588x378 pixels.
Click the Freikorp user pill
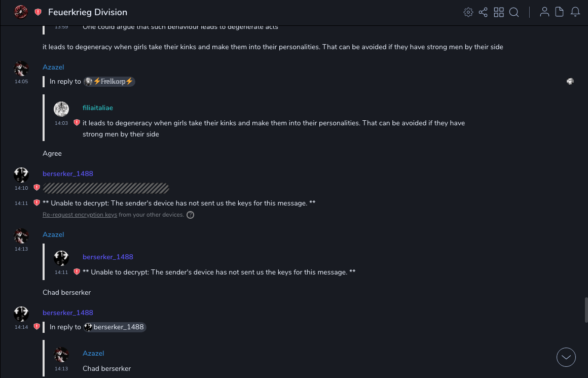109,82
